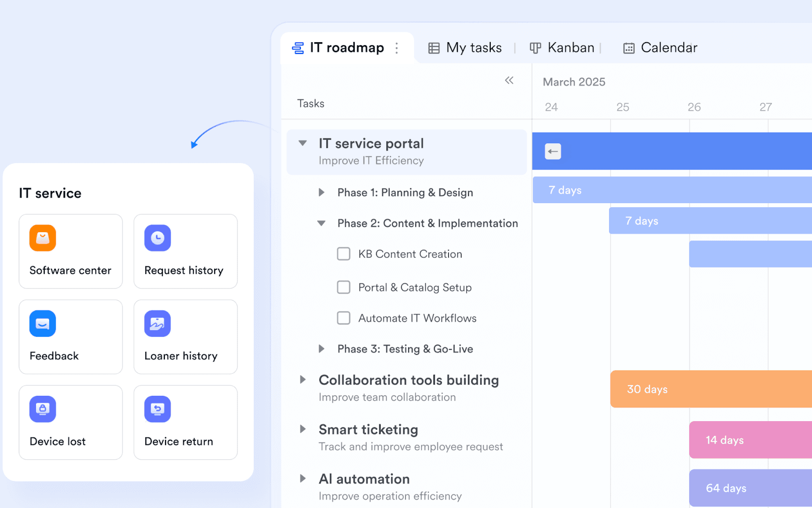Check the KB Content Creation checkbox
This screenshot has width=812, height=508.
[344, 254]
